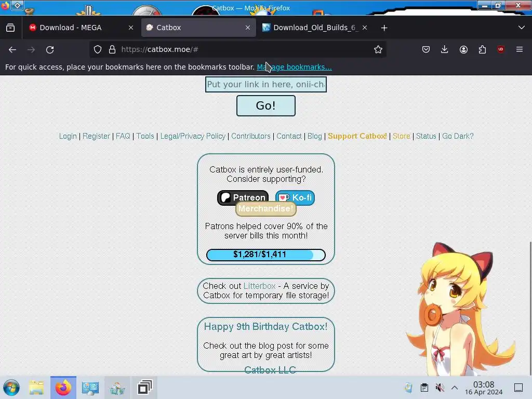Click the show desktop tray button
The image size is (532, 399).
(x=518, y=388)
